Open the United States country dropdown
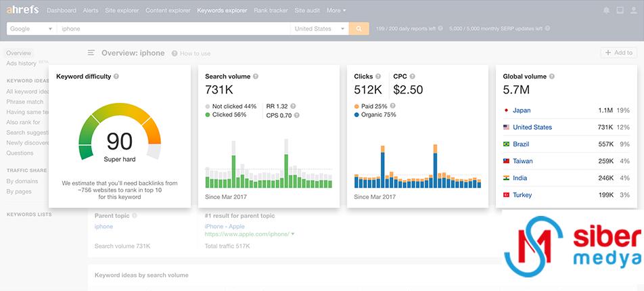 [x=319, y=29]
